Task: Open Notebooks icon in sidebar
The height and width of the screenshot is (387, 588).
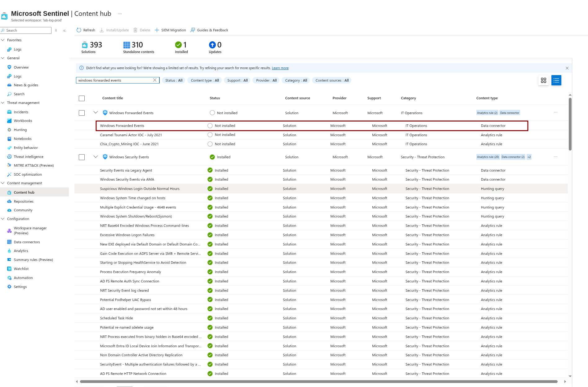Action: click(x=9, y=139)
